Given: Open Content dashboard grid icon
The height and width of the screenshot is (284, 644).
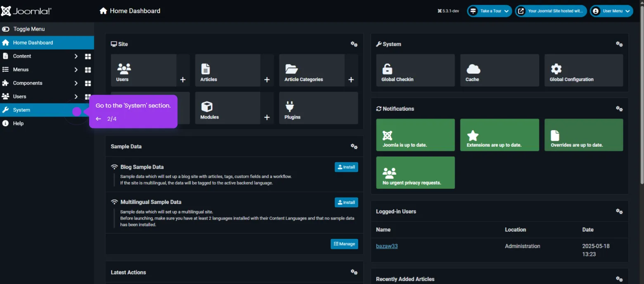Looking at the screenshot, I should [88, 56].
